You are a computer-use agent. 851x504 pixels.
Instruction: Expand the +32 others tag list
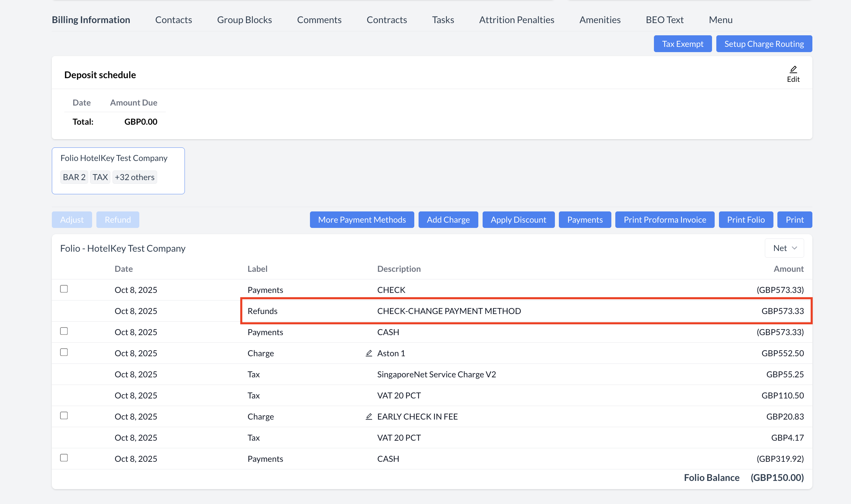point(135,177)
